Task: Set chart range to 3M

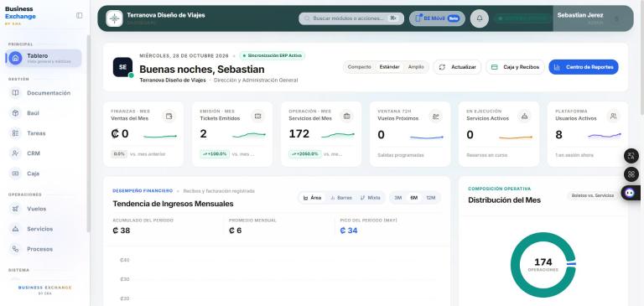Action: click(x=398, y=198)
